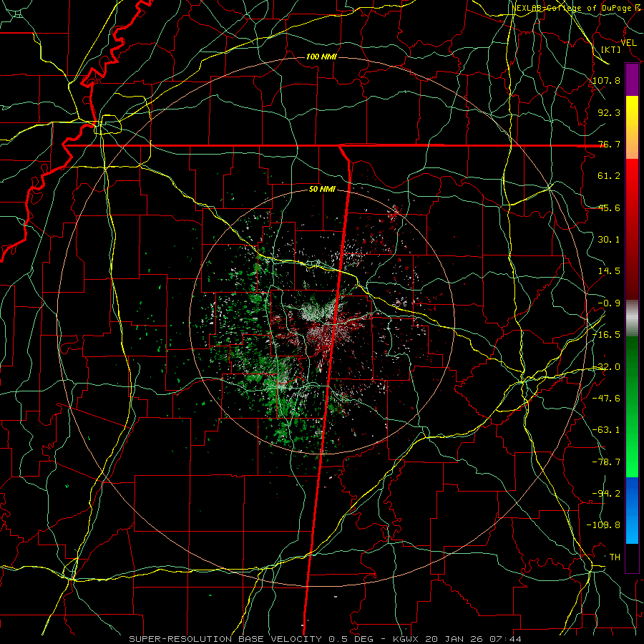Click the [KT] units label
Viewport: 644px width, 644px height.
point(611,49)
